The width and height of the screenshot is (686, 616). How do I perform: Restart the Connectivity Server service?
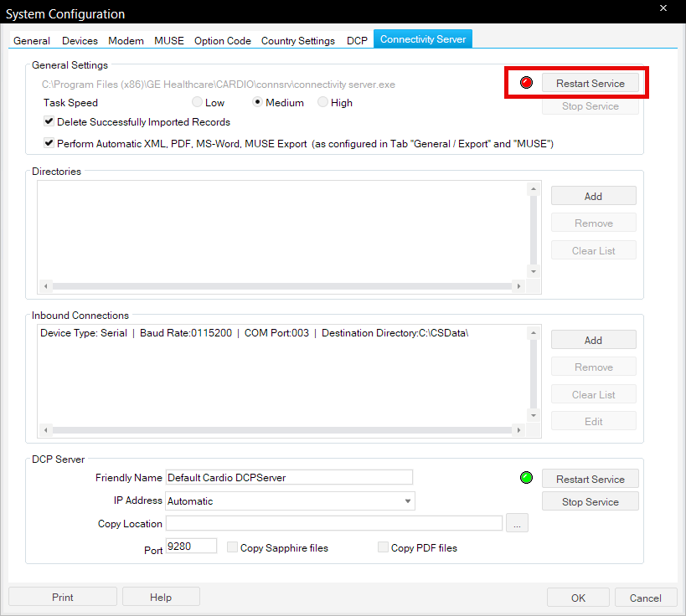coord(590,83)
